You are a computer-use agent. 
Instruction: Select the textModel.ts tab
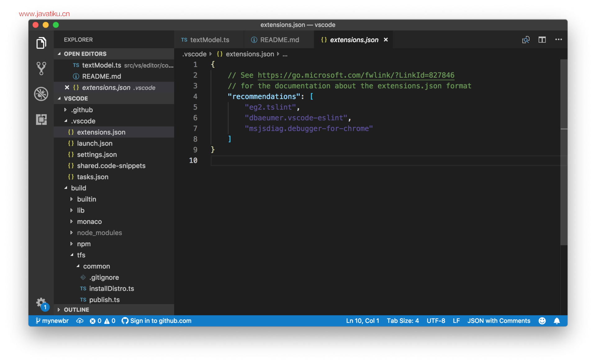210,39
